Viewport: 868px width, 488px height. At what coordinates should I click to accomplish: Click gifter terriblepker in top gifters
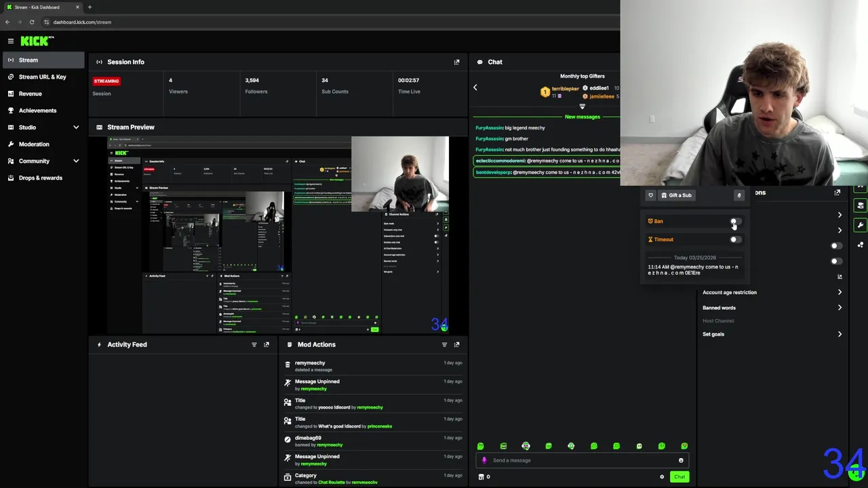coord(566,89)
